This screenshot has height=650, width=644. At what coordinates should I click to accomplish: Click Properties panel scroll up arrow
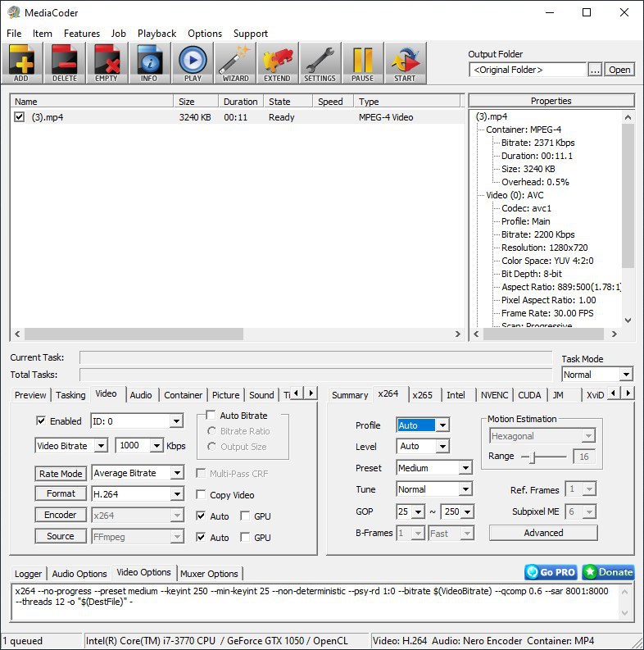point(628,117)
